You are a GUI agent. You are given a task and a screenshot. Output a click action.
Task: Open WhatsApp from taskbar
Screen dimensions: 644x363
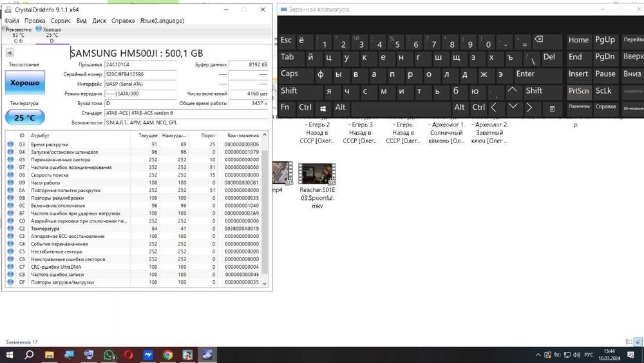108,355
